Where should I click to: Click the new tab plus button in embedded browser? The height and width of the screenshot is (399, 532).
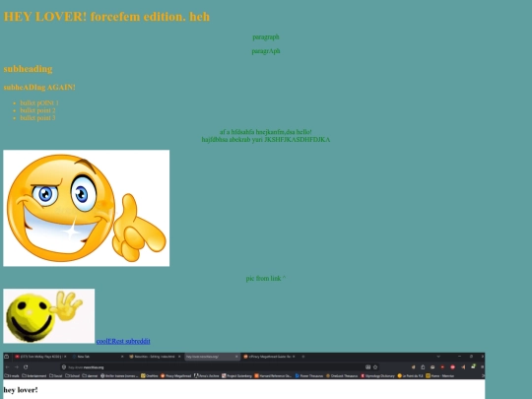(x=303, y=357)
